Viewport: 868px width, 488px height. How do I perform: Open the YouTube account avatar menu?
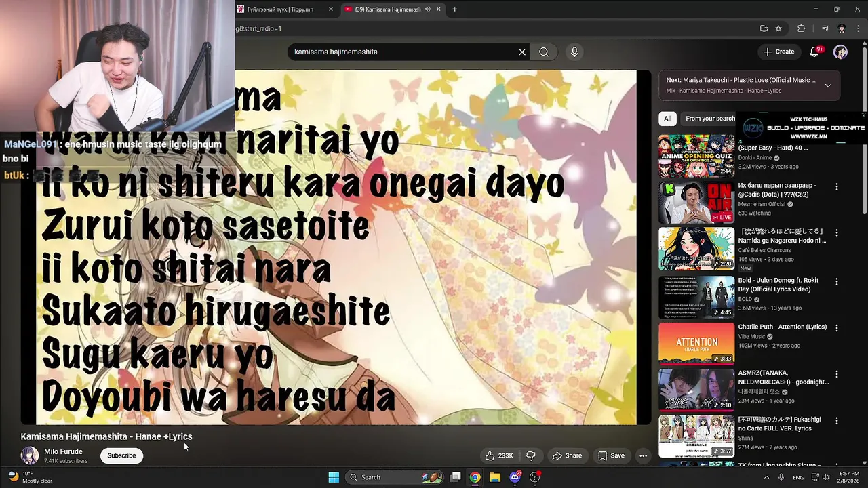(x=840, y=52)
